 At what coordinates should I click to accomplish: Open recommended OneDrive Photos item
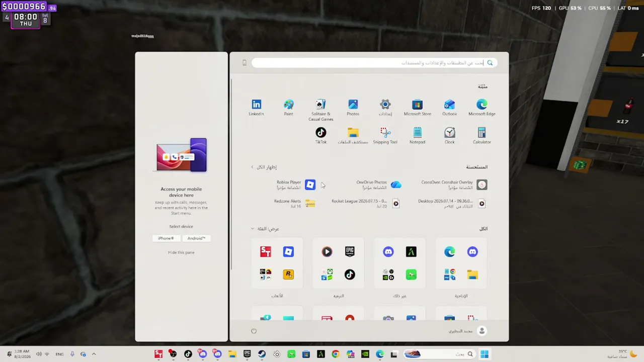click(x=379, y=185)
